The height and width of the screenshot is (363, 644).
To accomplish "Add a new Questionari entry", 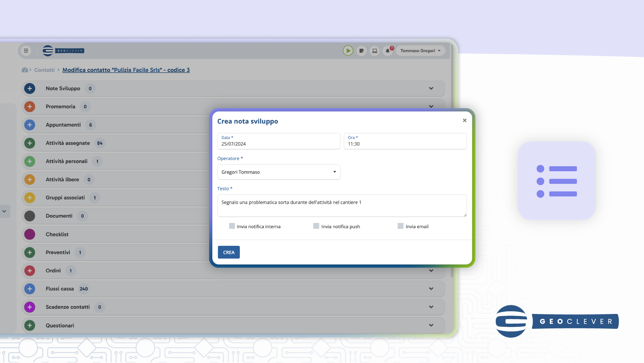I will [x=30, y=325].
